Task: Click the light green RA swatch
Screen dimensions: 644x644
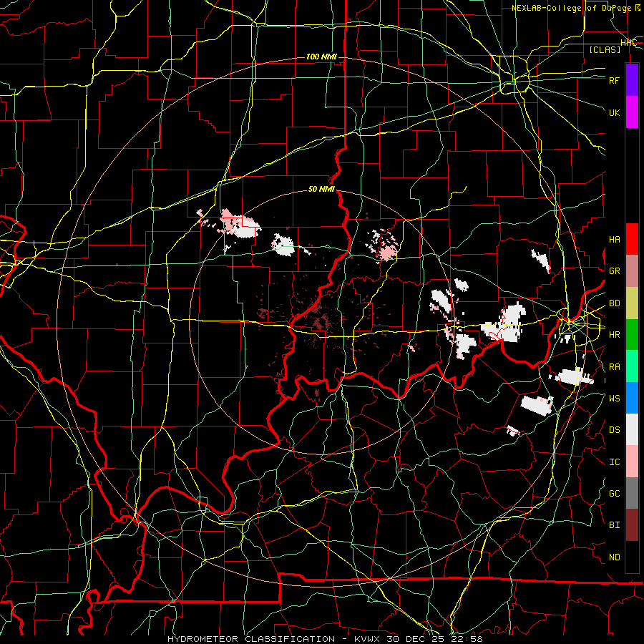Action: pos(632,366)
